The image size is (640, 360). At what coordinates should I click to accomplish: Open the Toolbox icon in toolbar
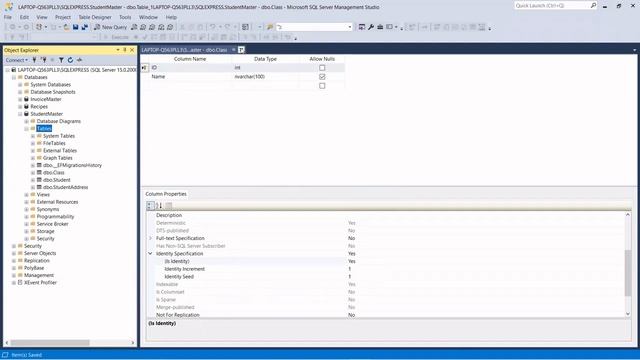[380, 27]
